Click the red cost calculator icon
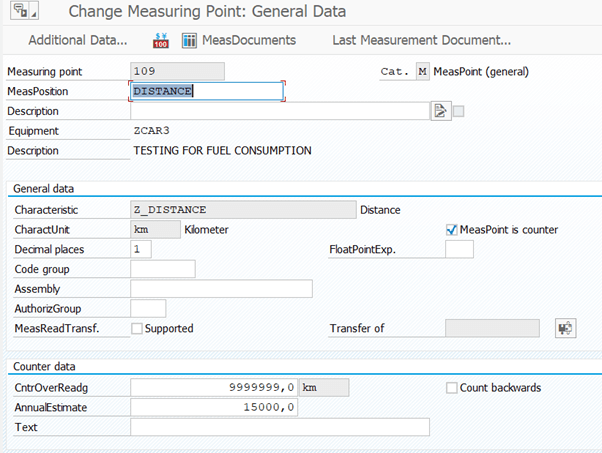The height and width of the screenshot is (453, 602). (160, 40)
